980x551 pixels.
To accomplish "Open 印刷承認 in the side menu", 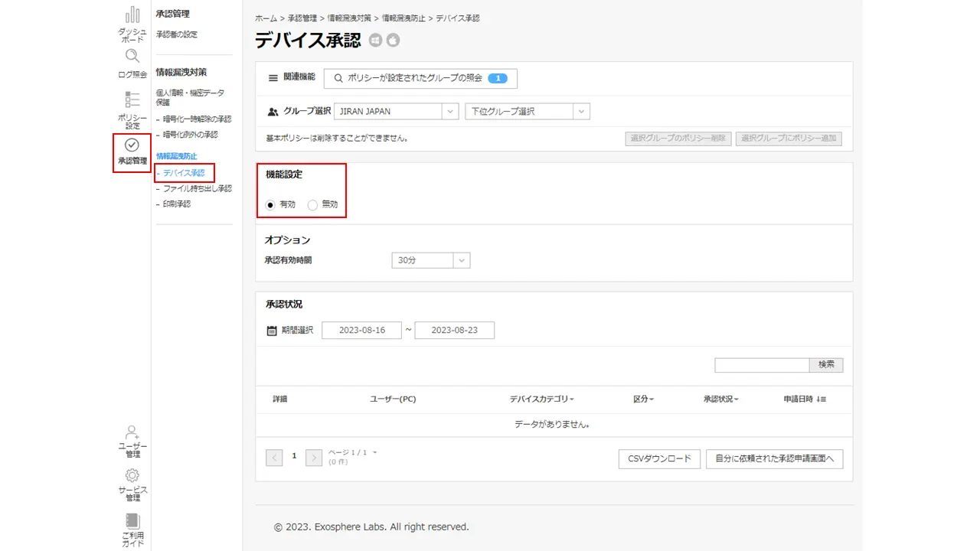I will (176, 204).
